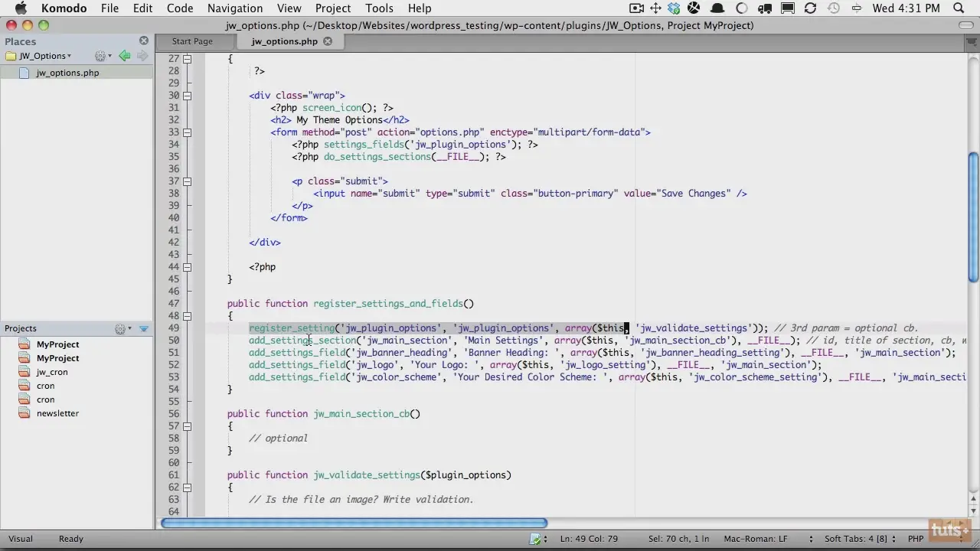Click the 'My Theme Options' heading text
Viewport: 980px width, 551px height.
(x=339, y=120)
